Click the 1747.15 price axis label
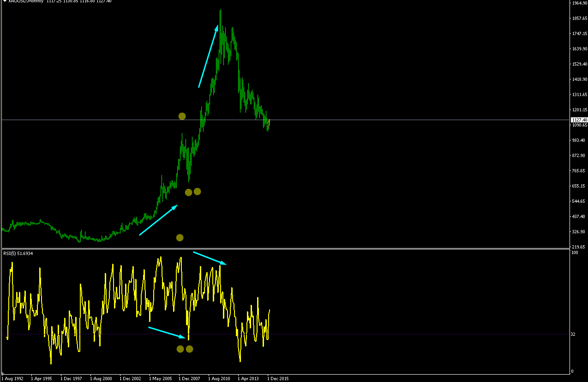Screen dimensions: 588x382 tap(579, 34)
